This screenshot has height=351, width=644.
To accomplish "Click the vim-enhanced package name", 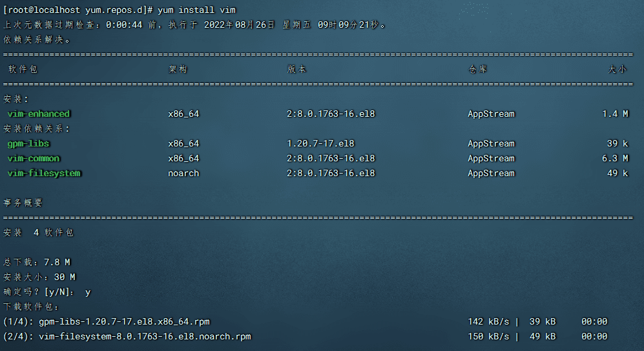I will [39, 114].
